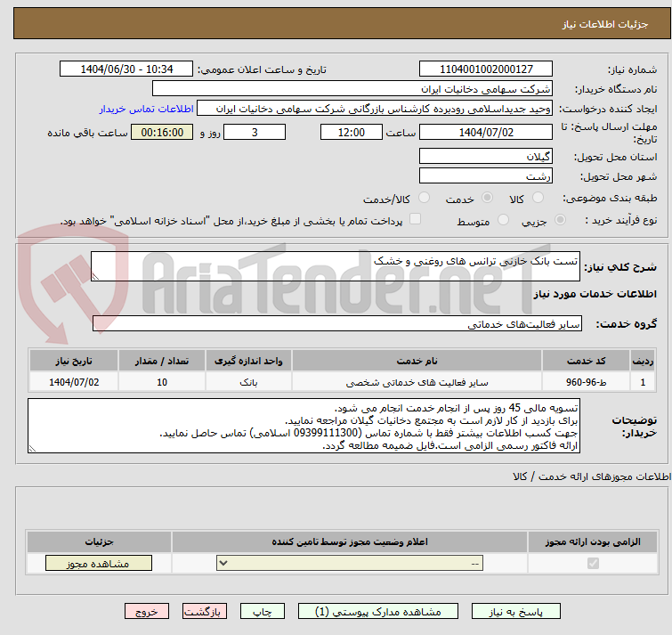Click the deadline time 12:00 field
The image size is (672, 635).
(x=352, y=132)
